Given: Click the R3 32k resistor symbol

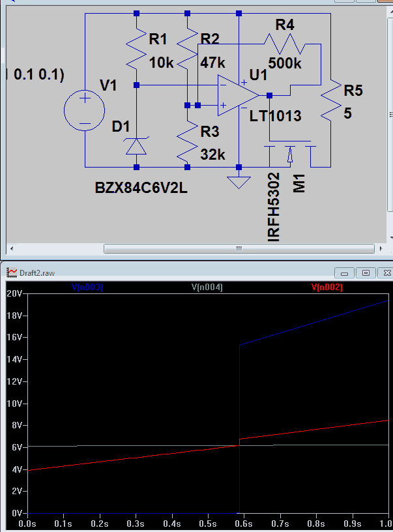Looking at the screenshot, I should 187,142.
